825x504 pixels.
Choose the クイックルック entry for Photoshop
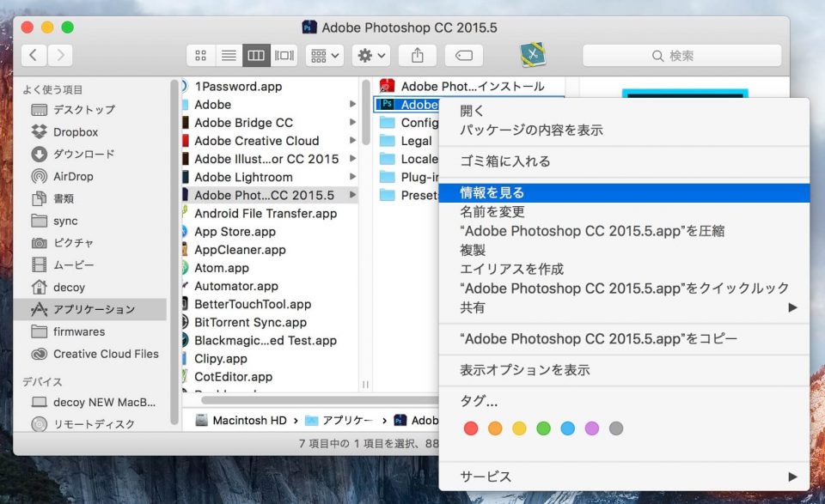[x=624, y=288]
